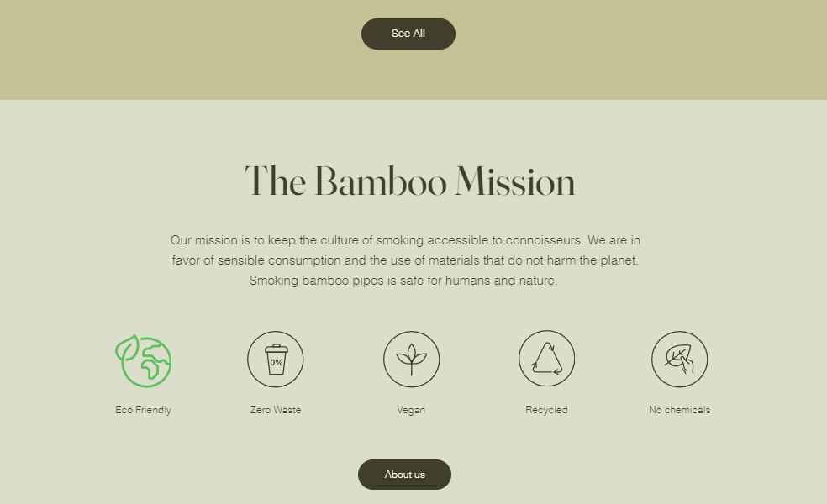The image size is (827, 504).
Task: Click the Zero Waste cup icon
Action: click(276, 360)
